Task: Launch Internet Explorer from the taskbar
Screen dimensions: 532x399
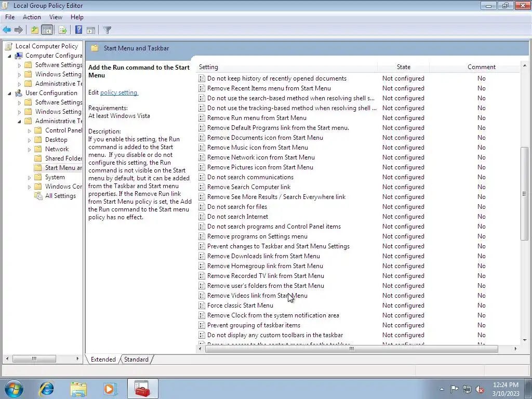Action: (x=46, y=389)
